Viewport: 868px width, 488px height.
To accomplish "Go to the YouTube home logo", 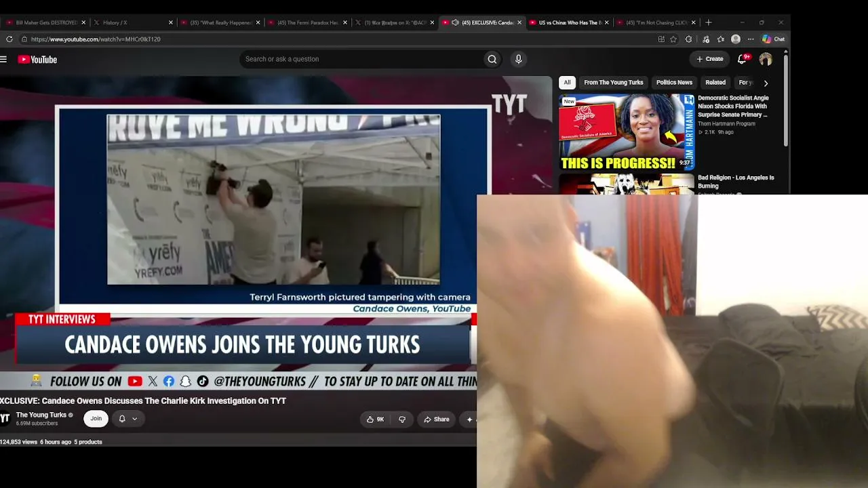I will coord(37,60).
